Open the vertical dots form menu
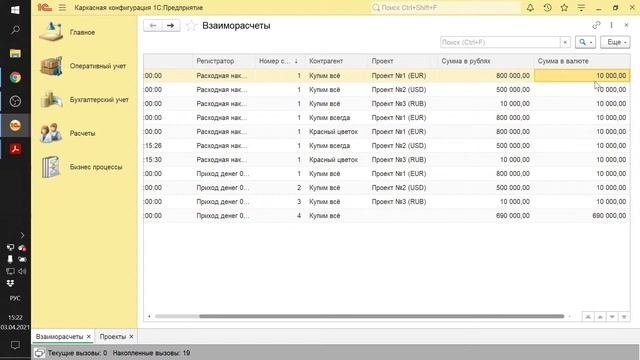Image resolution: width=640 pixels, height=360 pixels. tap(611, 25)
